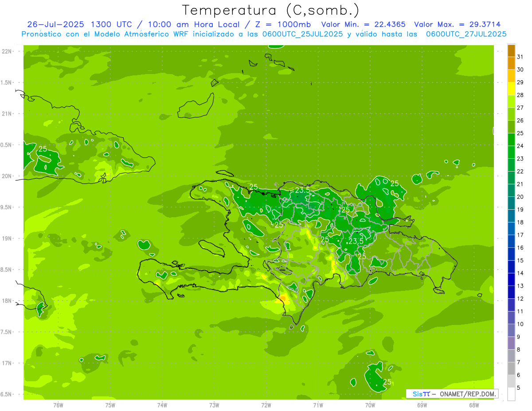Click the legend value "20"

pos(520,197)
